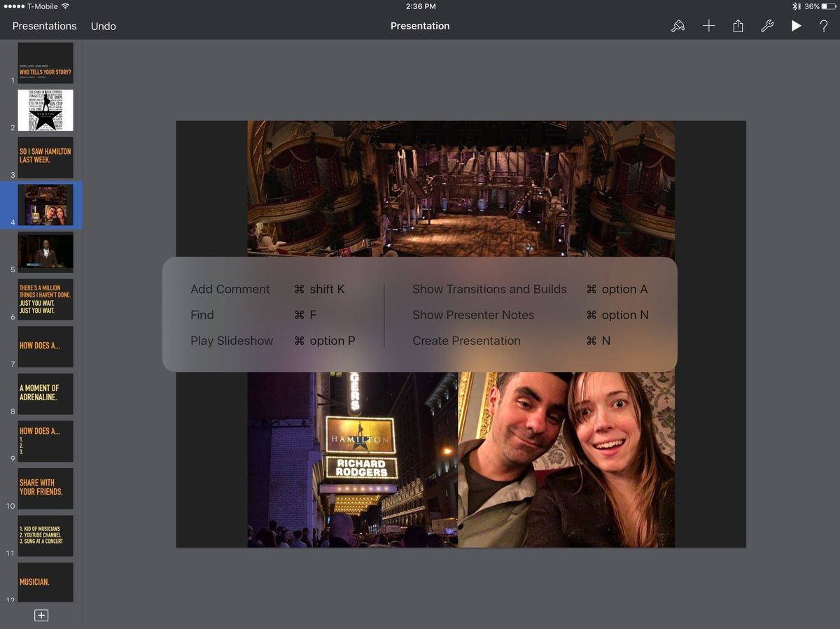Select the Musician slide thumbnail
The image size is (840, 629).
pyautogui.click(x=45, y=581)
